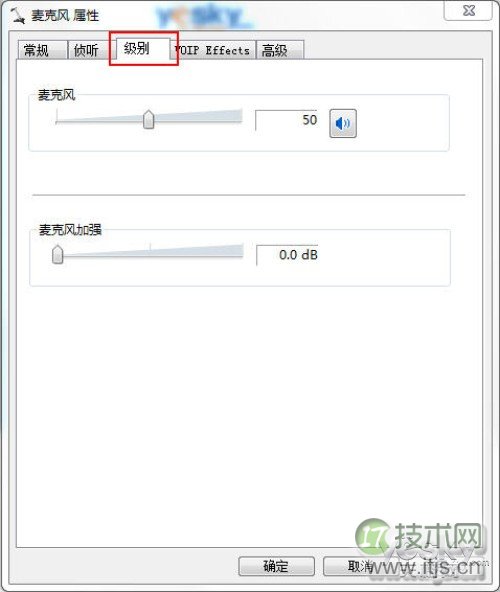This screenshot has height=592, width=500.
Task: Click the 麦克风 volume slider thumb
Action: [148, 119]
